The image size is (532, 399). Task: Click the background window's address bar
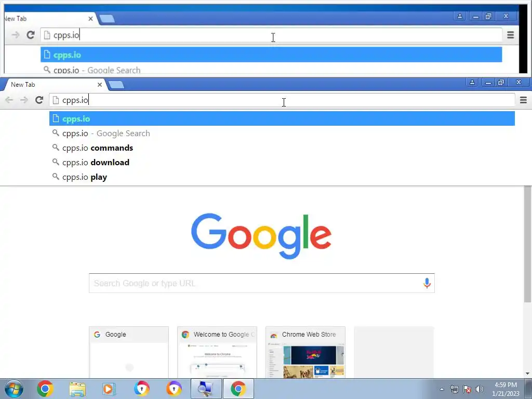pos(271,35)
